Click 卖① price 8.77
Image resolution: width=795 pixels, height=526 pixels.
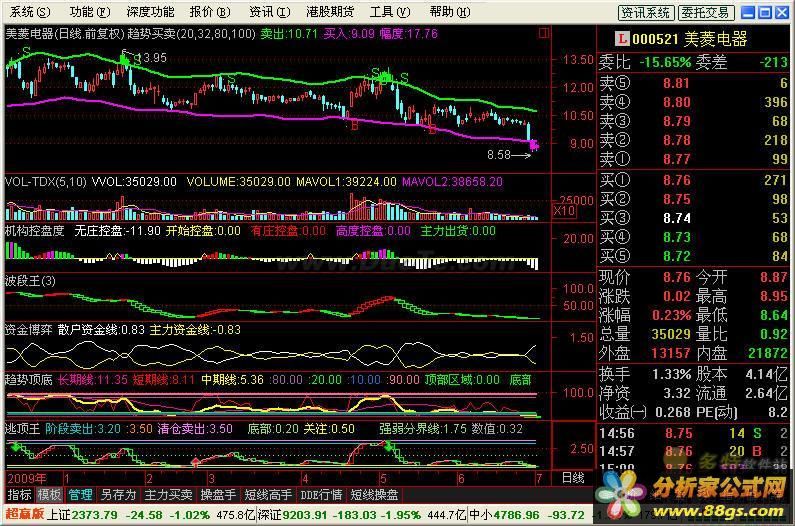click(x=677, y=159)
